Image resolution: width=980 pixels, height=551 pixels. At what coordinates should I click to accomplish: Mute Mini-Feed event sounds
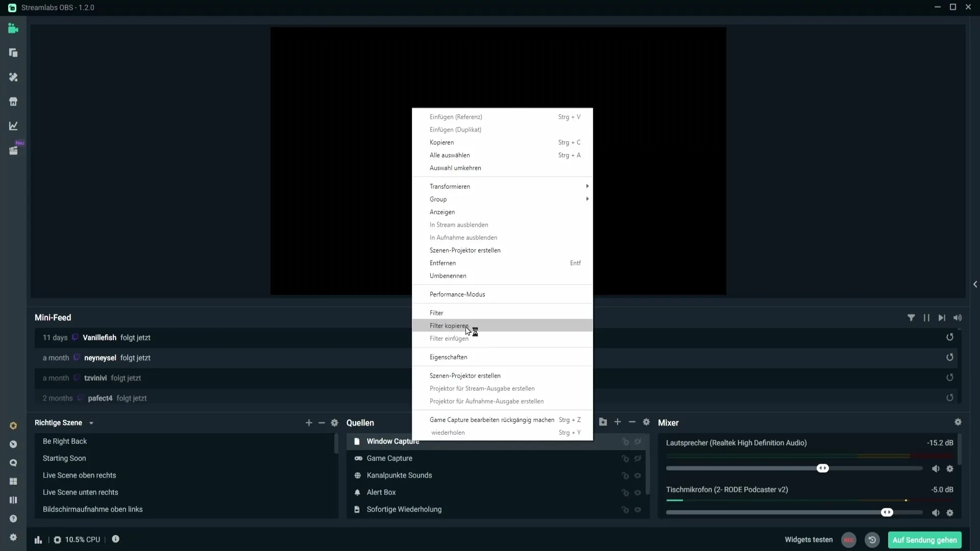(x=958, y=318)
